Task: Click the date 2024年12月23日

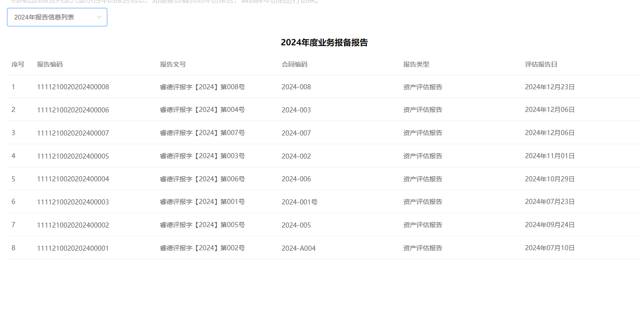Action: (550, 87)
